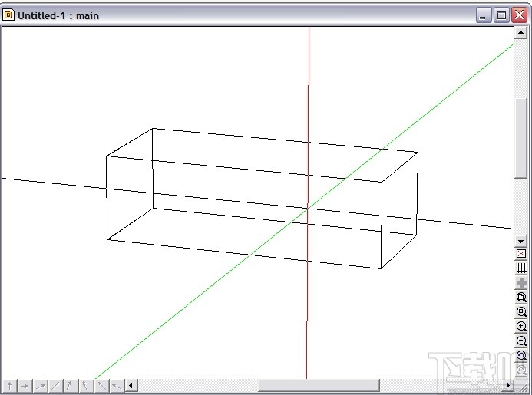The height and width of the screenshot is (395, 532).
Task: Click the Untitled-1 document icon in title bar
Action: (8, 15)
